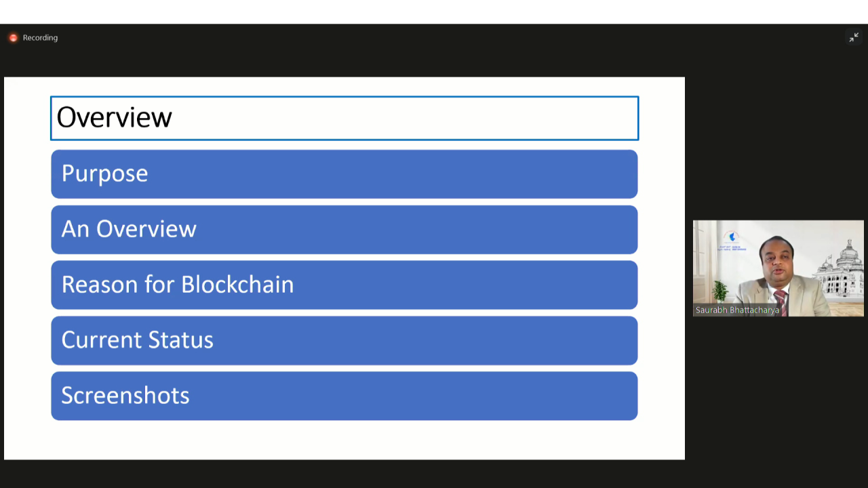This screenshot has width=868, height=488.
Task: Click the exit full screen arrows icon
Action: pos(854,37)
